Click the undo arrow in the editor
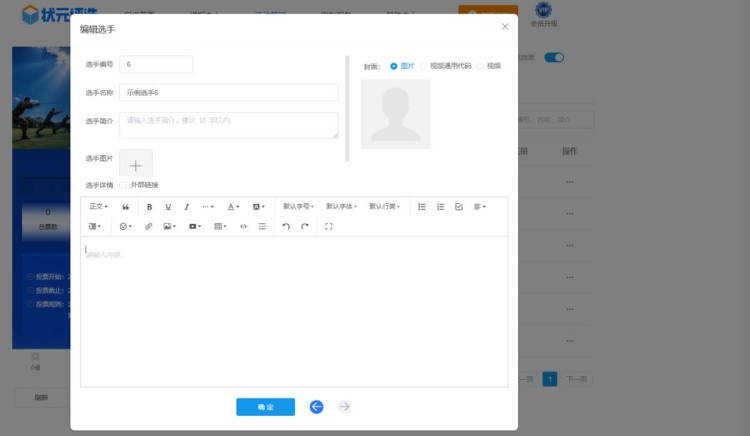This screenshot has width=750, height=436. coord(285,227)
